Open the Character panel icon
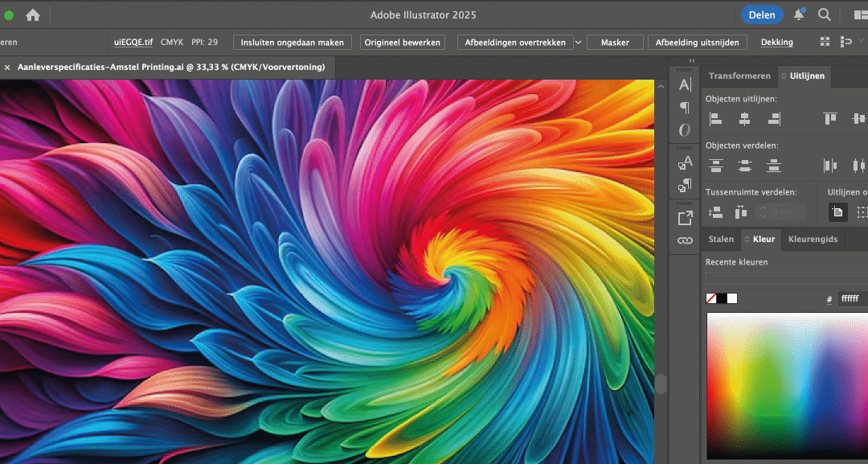 click(685, 84)
